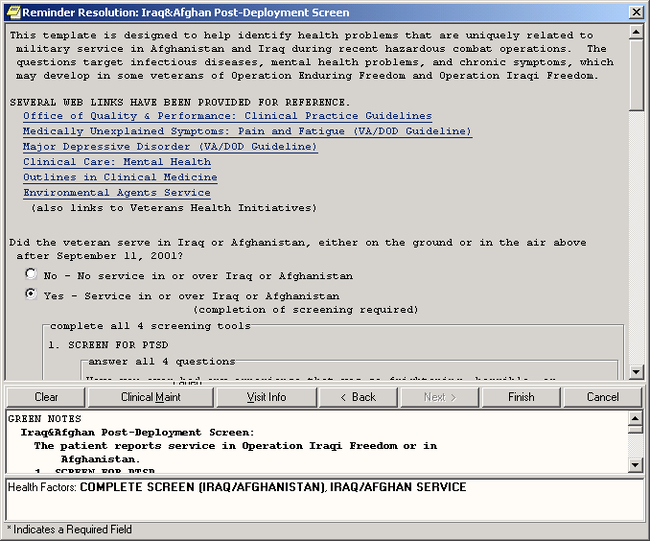The width and height of the screenshot is (650, 541).
Task: Select 'Yes - Service in or over Iraq' option
Action: (x=31, y=295)
